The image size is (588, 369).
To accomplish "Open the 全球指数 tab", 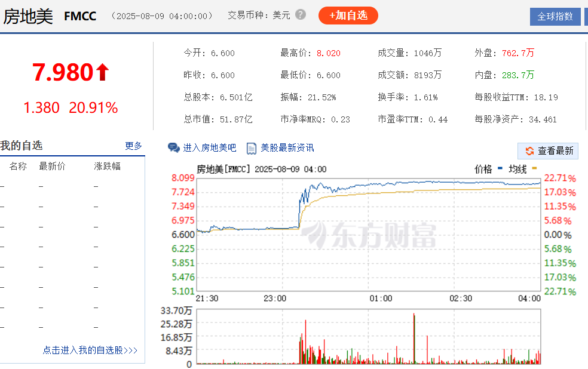I will [x=555, y=17].
